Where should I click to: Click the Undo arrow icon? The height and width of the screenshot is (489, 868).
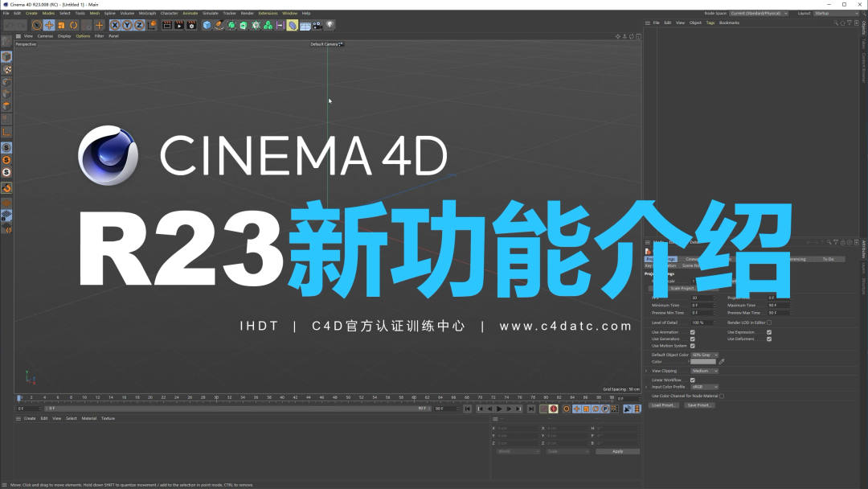coord(10,25)
